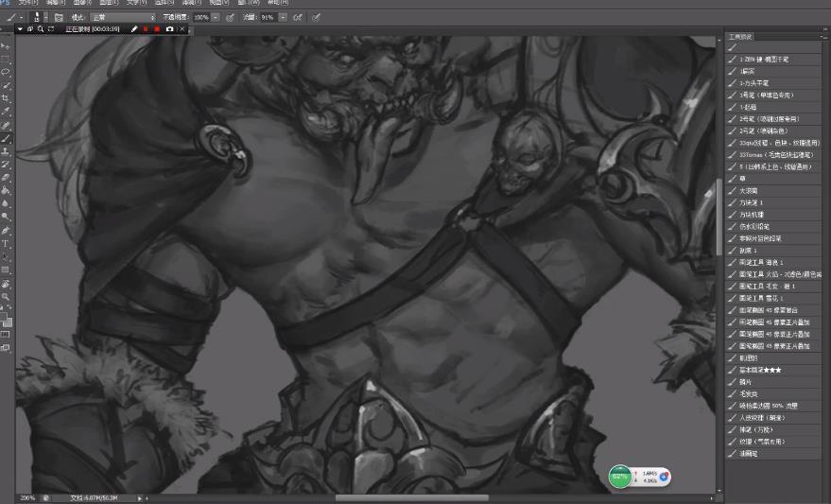Open the brush size preset picker

[x=45, y=17]
